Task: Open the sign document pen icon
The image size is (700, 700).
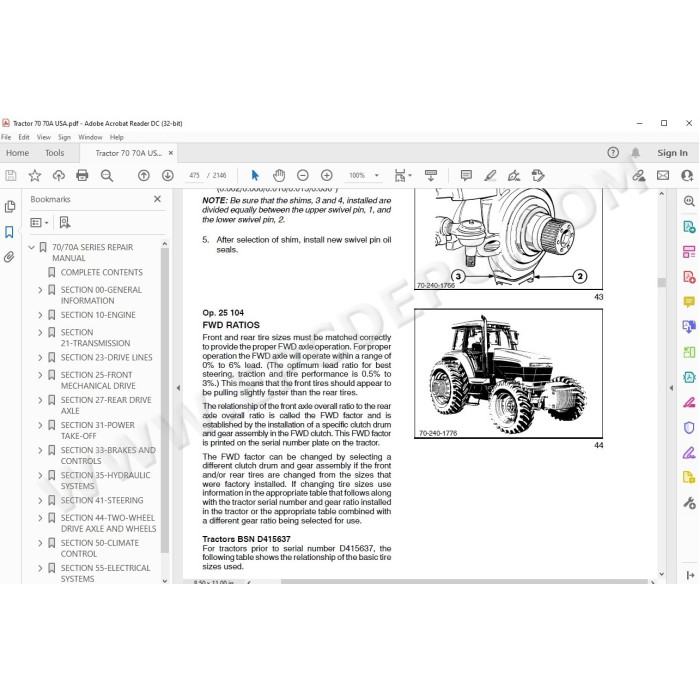Action: coord(514,175)
